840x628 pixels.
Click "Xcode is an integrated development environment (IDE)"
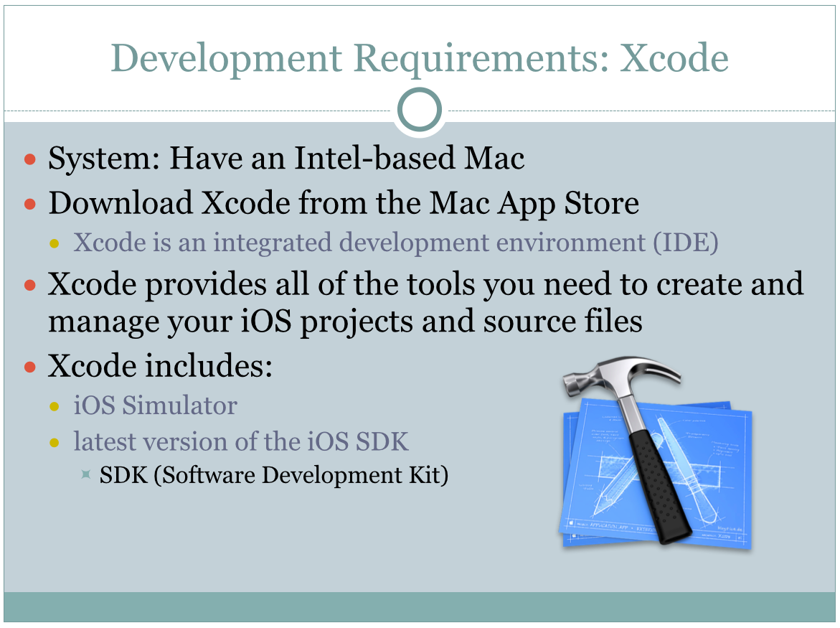396,243
